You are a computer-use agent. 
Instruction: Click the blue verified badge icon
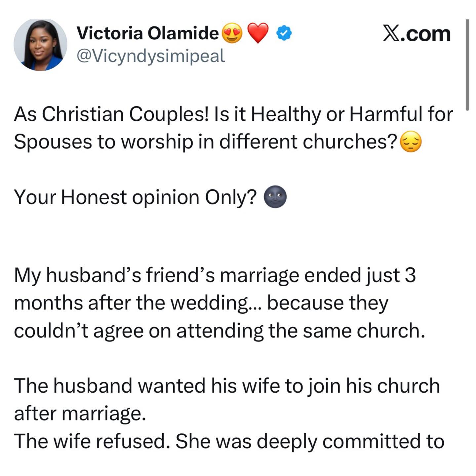coord(284,32)
